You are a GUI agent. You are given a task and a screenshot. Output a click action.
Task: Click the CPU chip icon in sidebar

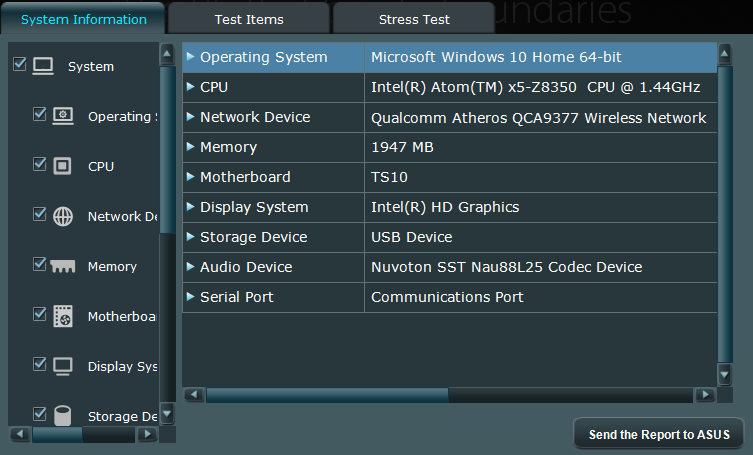tap(63, 166)
